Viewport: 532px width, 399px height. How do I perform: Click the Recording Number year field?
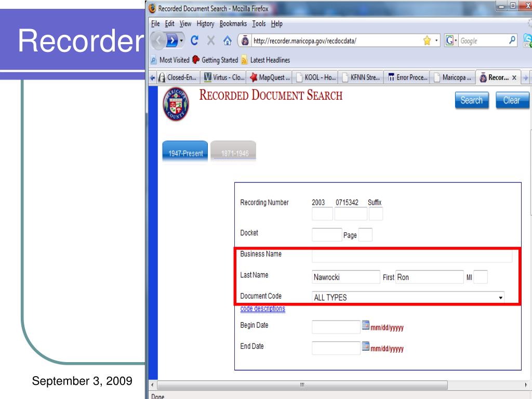(x=322, y=214)
